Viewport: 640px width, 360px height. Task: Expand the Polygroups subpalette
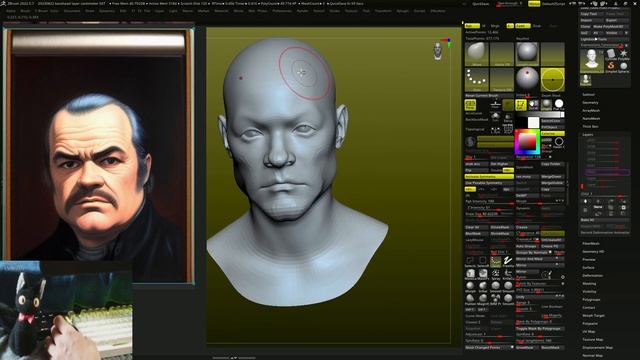[x=591, y=300]
